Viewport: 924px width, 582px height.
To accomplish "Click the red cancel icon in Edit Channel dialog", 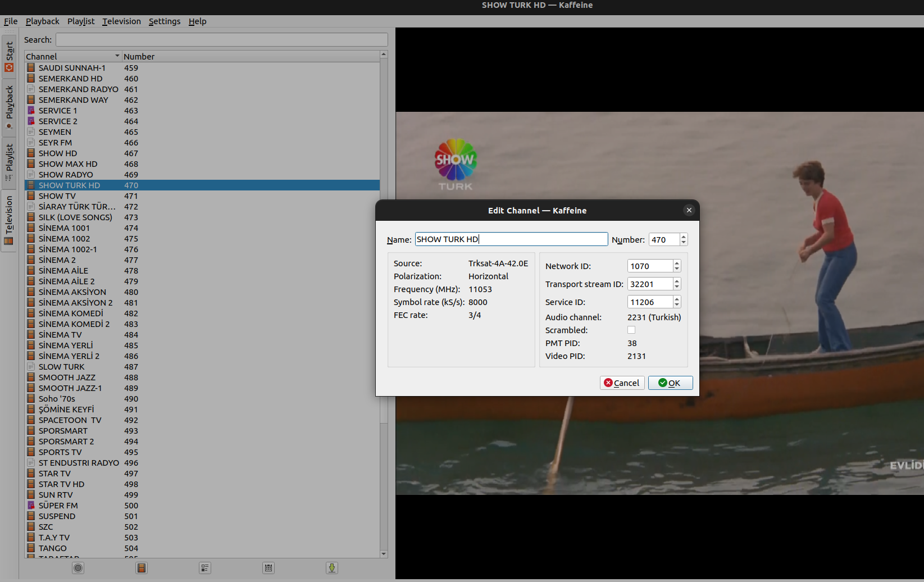I will (x=608, y=383).
